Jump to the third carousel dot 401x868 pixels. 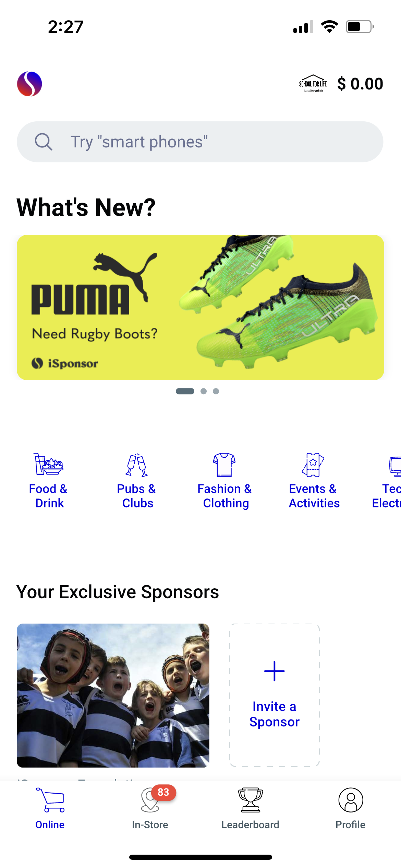click(x=216, y=391)
